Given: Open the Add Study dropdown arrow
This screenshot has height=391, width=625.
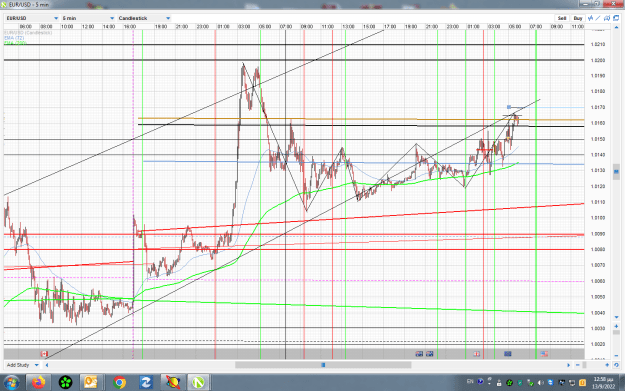Looking at the screenshot, I should coord(37,365).
